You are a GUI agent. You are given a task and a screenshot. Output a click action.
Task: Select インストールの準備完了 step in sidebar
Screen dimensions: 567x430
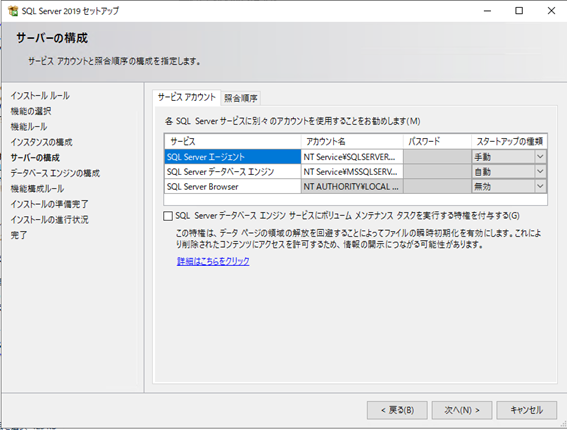[49, 204]
